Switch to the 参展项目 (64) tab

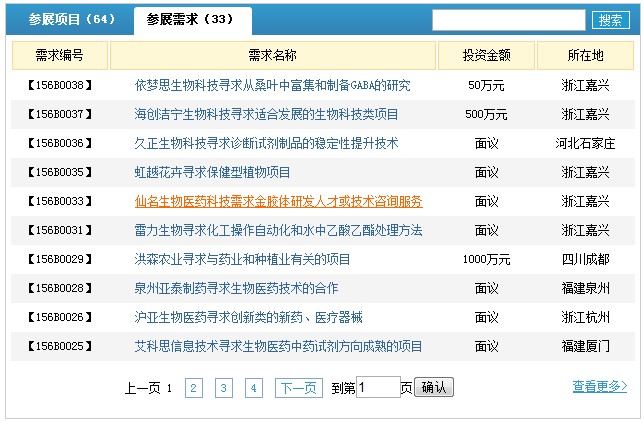click(72, 19)
